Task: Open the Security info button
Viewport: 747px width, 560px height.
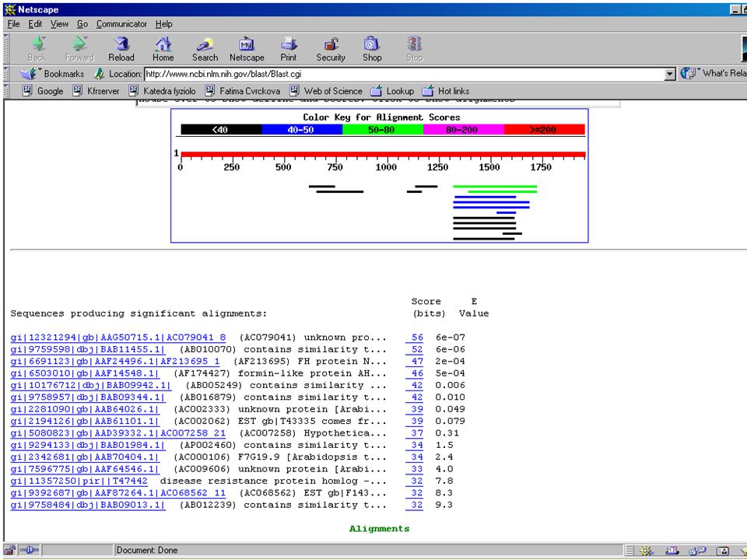Action: coord(331,49)
